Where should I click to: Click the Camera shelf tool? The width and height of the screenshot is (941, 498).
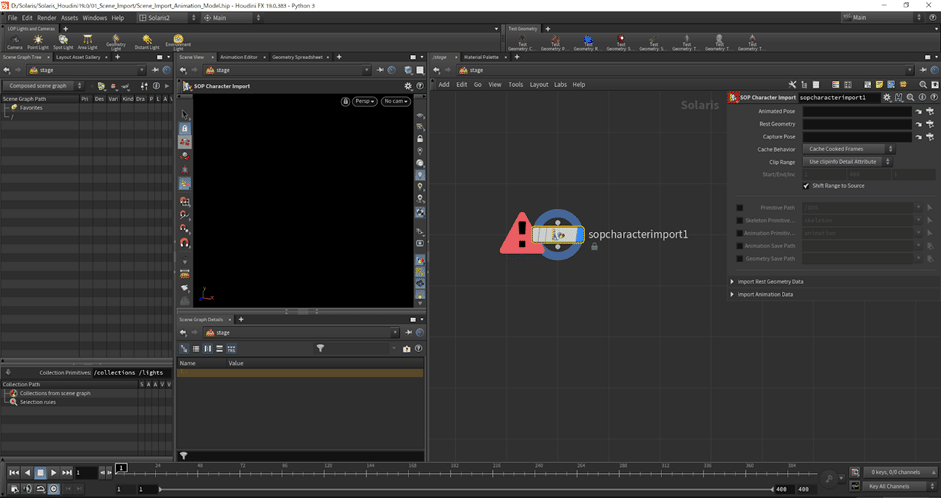[15, 41]
